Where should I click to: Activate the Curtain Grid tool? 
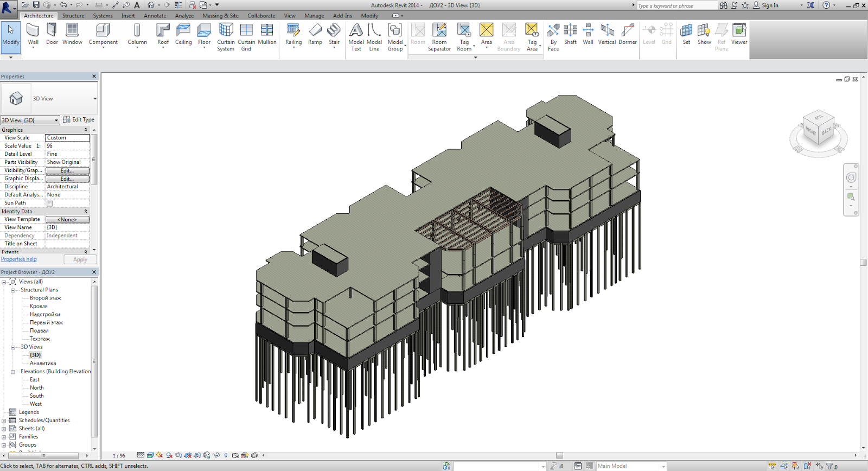tap(246, 37)
